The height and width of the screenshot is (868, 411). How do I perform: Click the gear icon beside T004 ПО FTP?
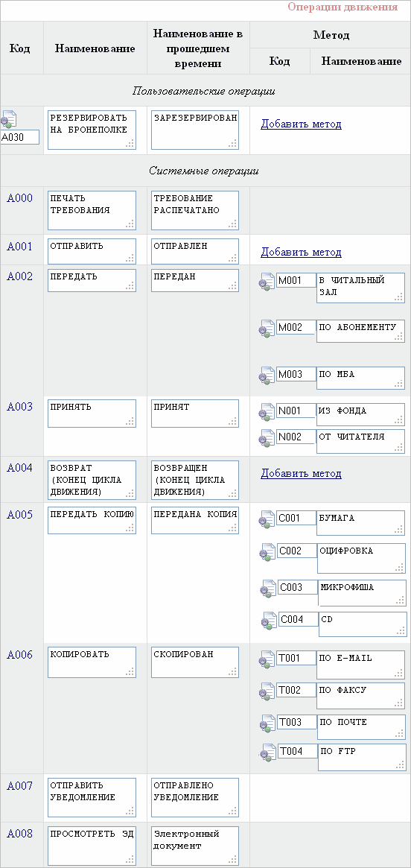pos(268,753)
